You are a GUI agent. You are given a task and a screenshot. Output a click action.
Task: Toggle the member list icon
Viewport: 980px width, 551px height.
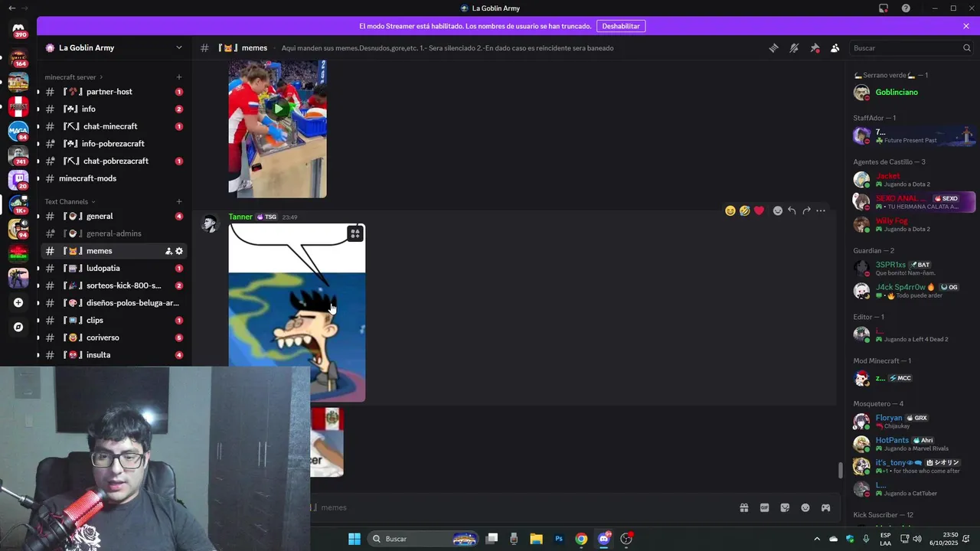pos(835,47)
